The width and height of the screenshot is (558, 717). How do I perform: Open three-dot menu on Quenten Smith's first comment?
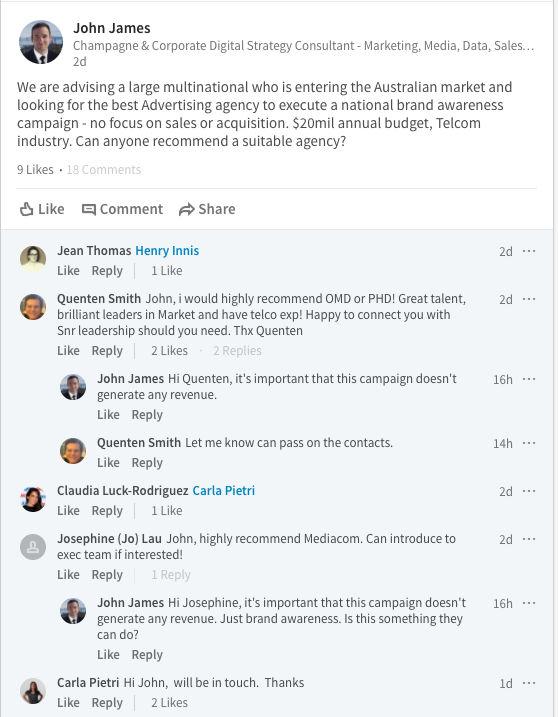click(529, 299)
